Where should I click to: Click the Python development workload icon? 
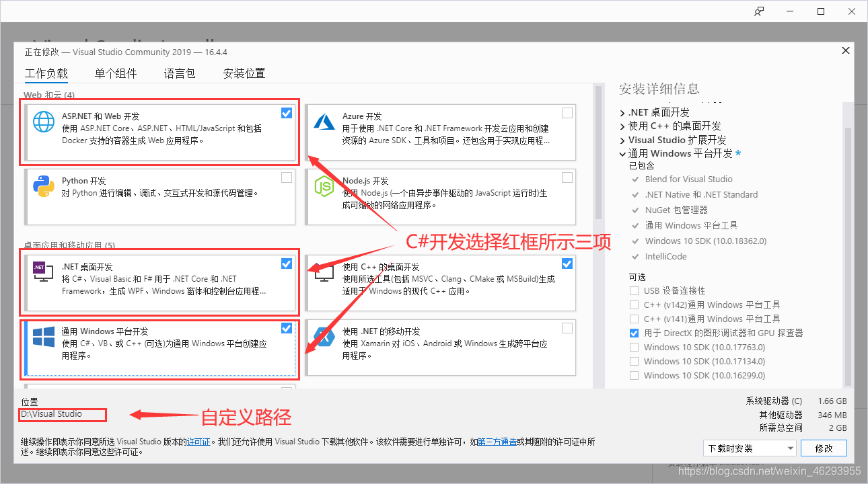coord(44,186)
